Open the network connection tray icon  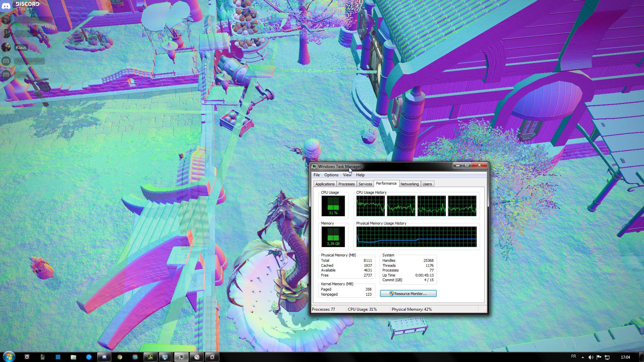[x=607, y=357]
